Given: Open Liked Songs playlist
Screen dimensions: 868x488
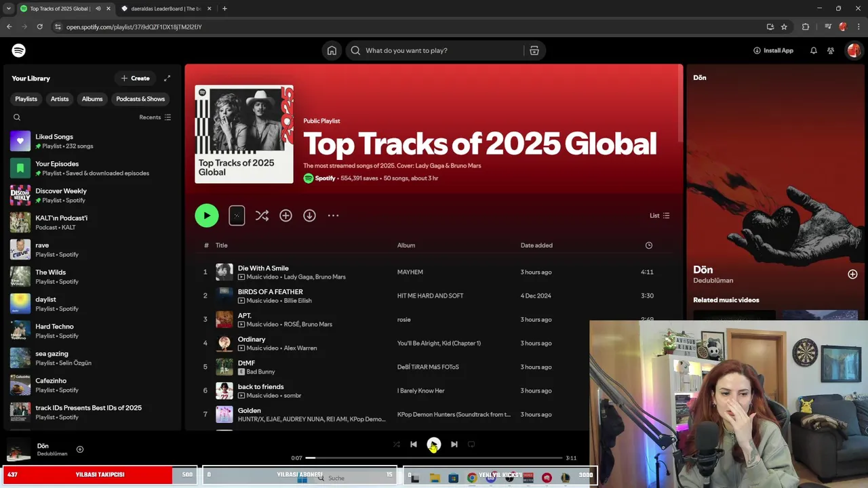Looking at the screenshot, I should point(92,141).
